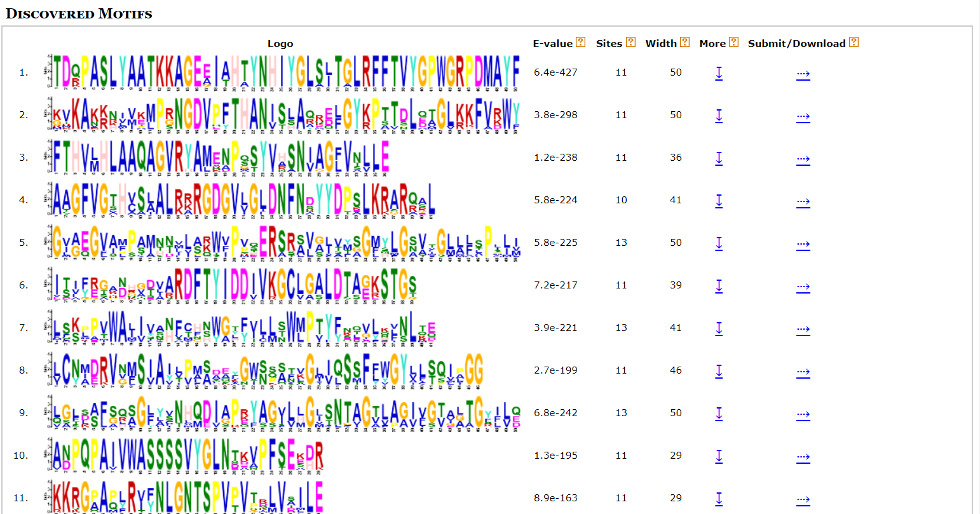Open submit/download arrow for motif 6
This screenshot has height=514, width=980.
tap(803, 287)
